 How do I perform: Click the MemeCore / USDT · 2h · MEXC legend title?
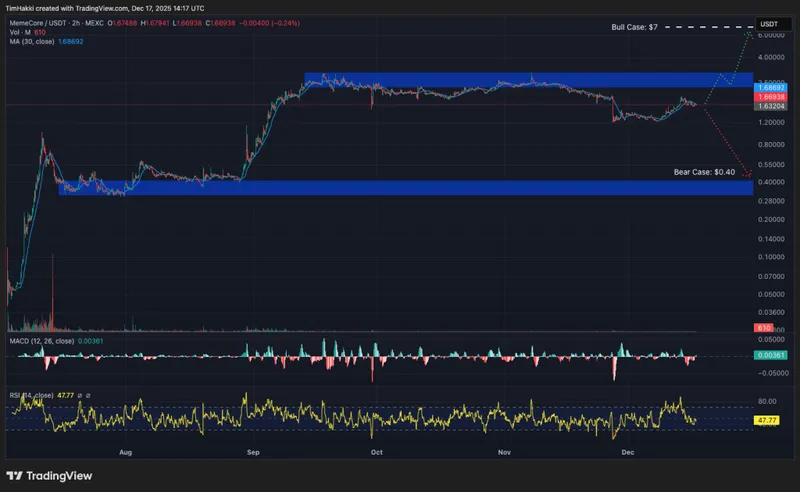pyautogui.click(x=57, y=23)
